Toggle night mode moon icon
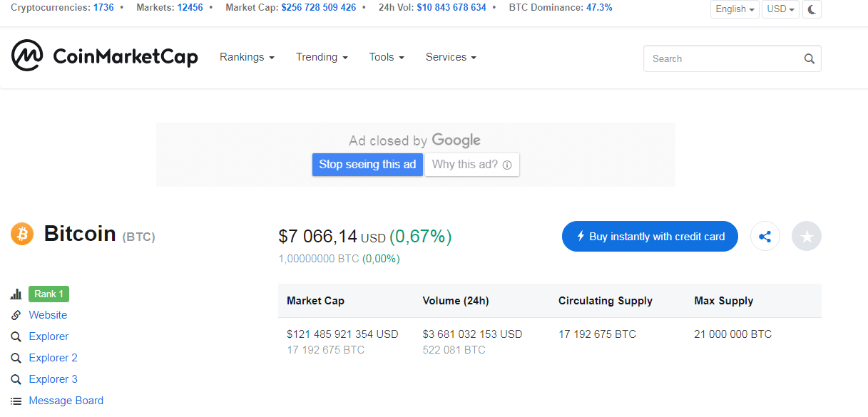868x417 pixels. (x=812, y=9)
